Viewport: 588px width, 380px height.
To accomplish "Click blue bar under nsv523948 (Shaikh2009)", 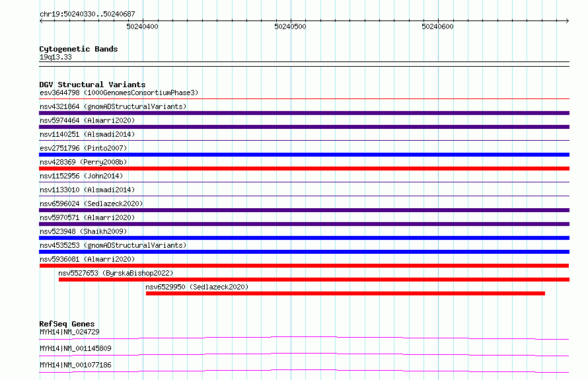I will coord(304,238).
